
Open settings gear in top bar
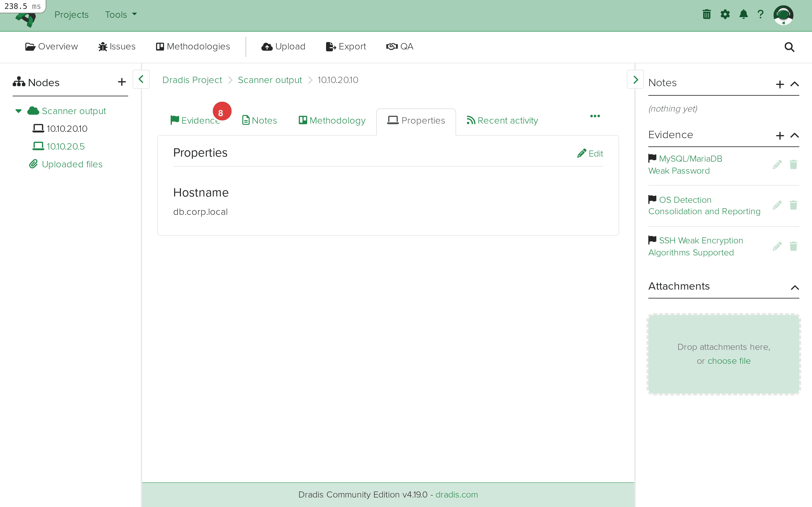click(x=725, y=15)
